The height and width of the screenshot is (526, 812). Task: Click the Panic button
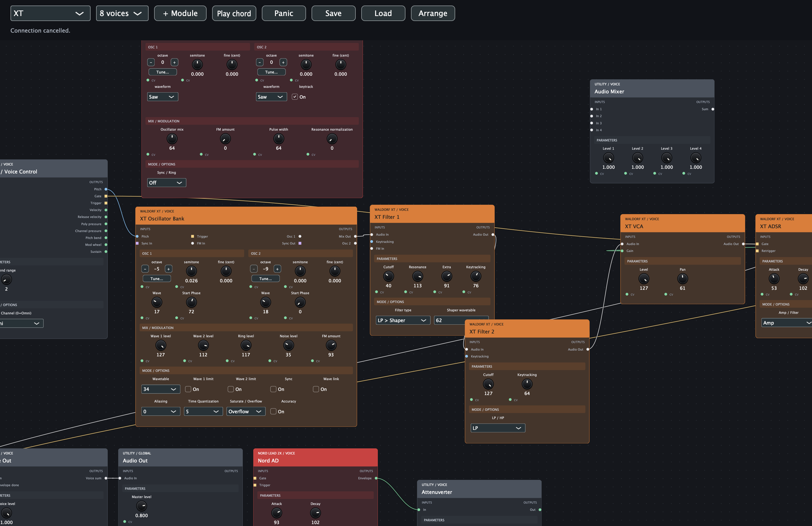pos(284,13)
